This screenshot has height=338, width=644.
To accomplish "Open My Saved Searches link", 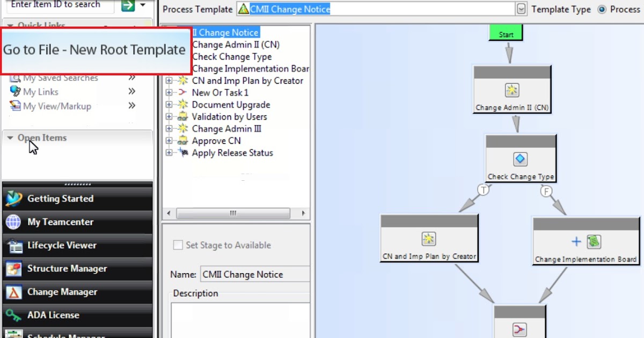I will click(60, 78).
